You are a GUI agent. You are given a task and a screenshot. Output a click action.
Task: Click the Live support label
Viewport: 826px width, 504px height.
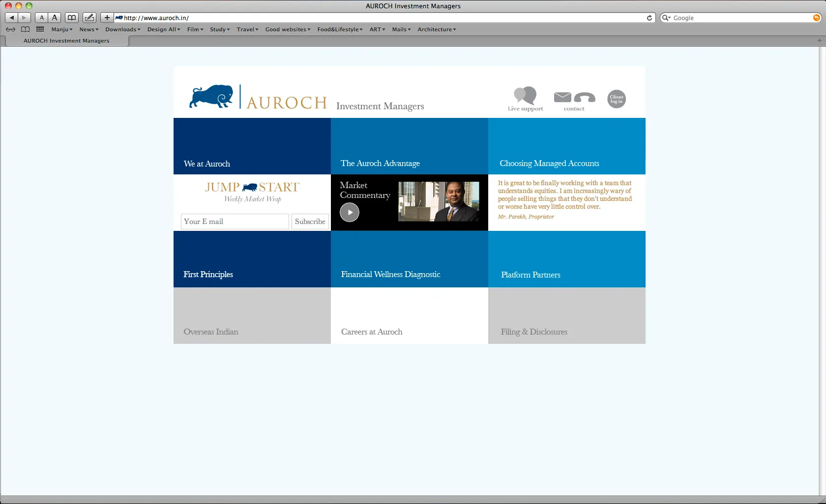click(x=526, y=109)
